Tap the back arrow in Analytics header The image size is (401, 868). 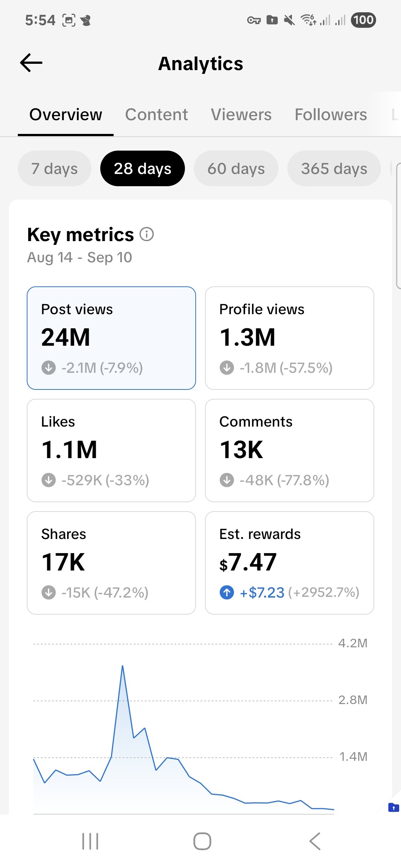point(31,63)
